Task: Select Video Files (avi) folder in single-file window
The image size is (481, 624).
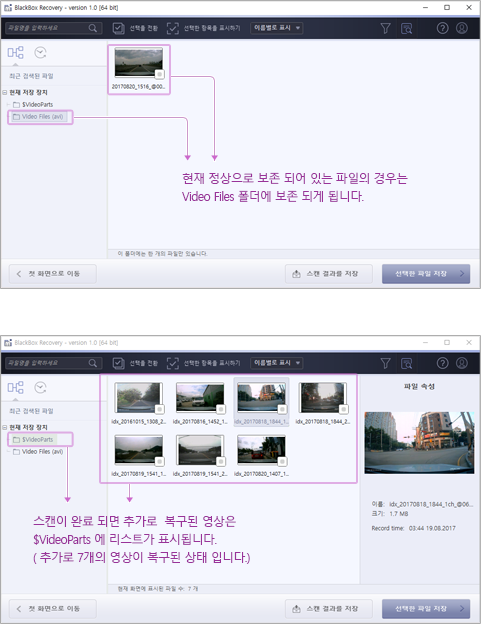Action: point(38,117)
